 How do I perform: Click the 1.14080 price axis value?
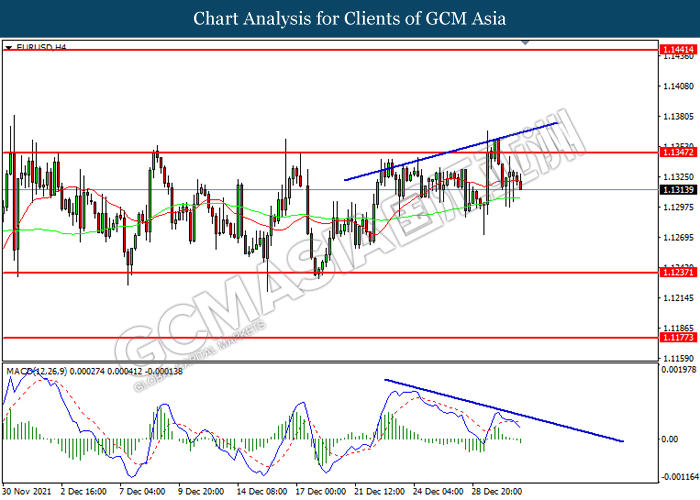679,86
